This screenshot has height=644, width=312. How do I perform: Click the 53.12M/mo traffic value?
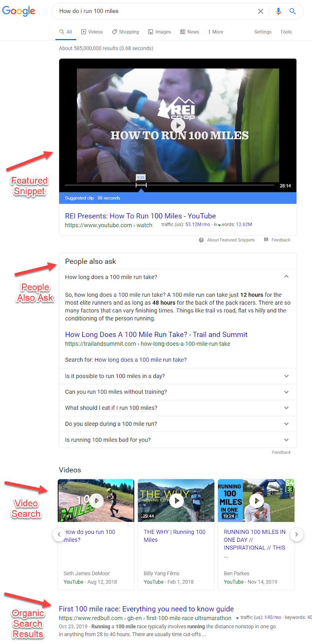pyautogui.click(x=198, y=225)
